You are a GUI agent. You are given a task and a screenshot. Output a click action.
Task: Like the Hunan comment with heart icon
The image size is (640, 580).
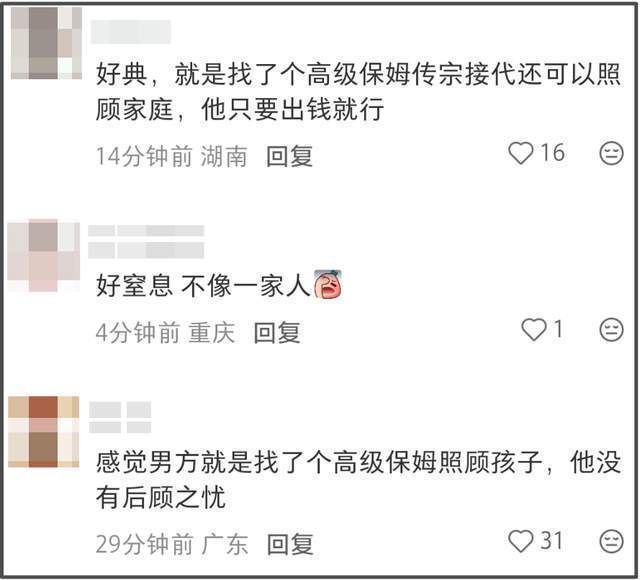[521, 153]
